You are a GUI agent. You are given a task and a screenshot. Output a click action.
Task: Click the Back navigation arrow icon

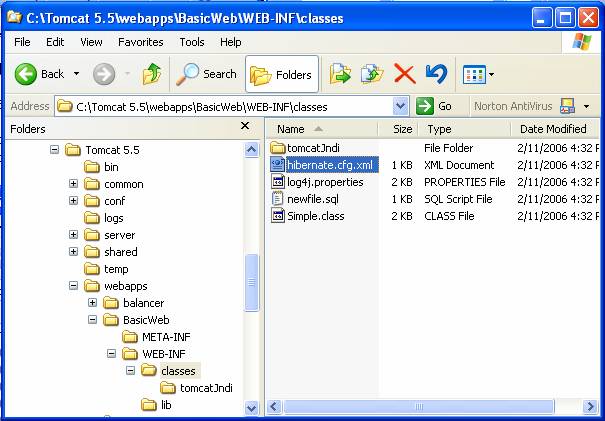tap(27, 74)
